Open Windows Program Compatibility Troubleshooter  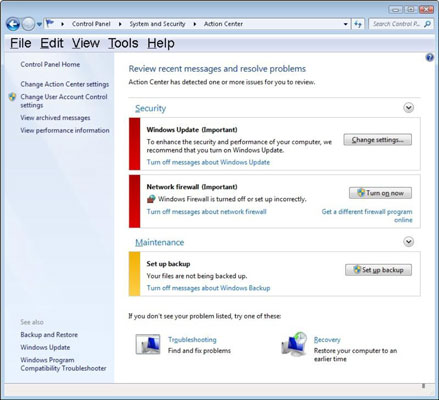(63, 364)
